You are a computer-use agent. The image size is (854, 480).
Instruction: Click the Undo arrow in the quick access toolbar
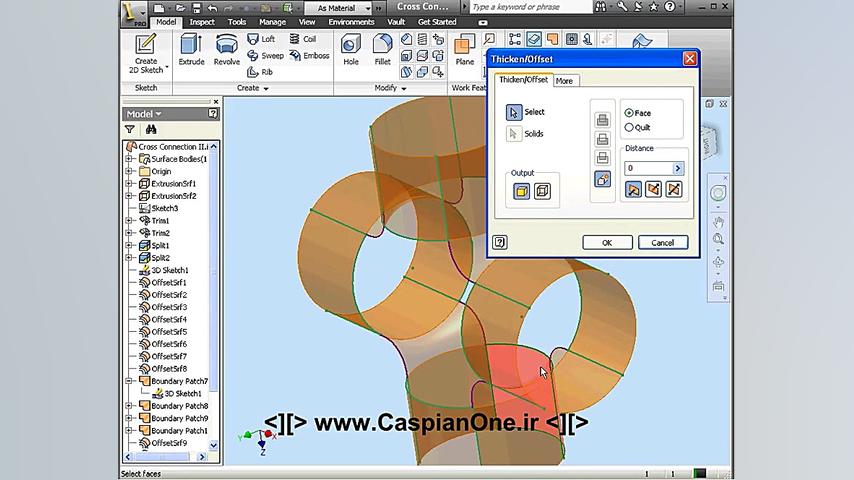tap(212, 8)
